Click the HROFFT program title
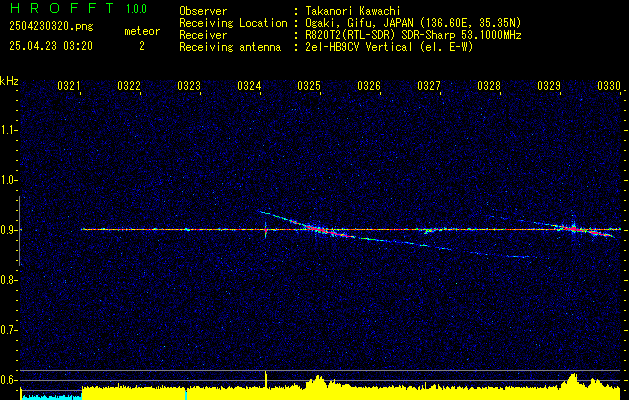The image size is (629, 400). click(x=62, y=8)
